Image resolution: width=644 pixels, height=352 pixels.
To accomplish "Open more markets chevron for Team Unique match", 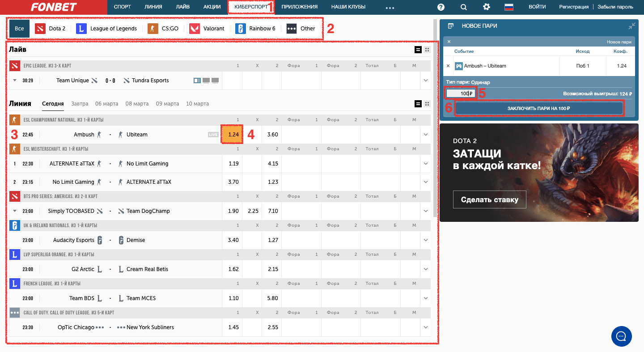I will 425,81.
